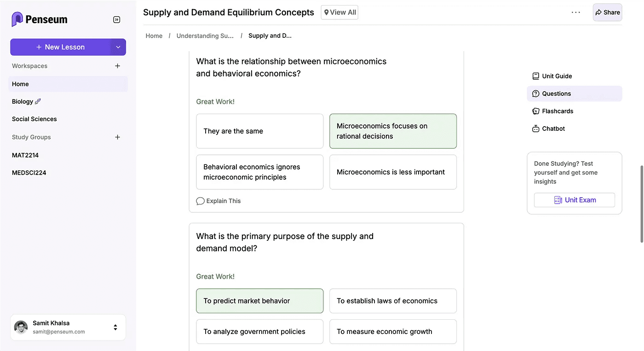Image resolution: width=644 pixels, height=351 pixels.
Task: Select the Unit Guide icon
Action: [x=535, y=76]
